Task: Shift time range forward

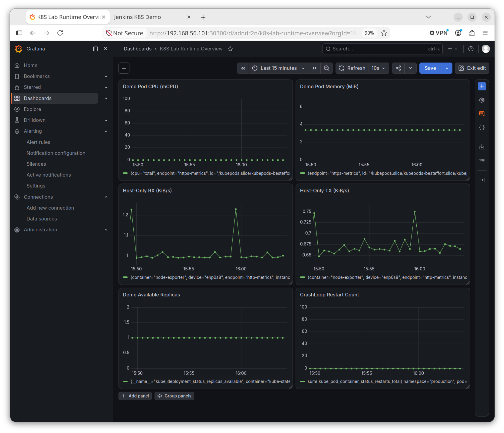Action: pos(314,68)
